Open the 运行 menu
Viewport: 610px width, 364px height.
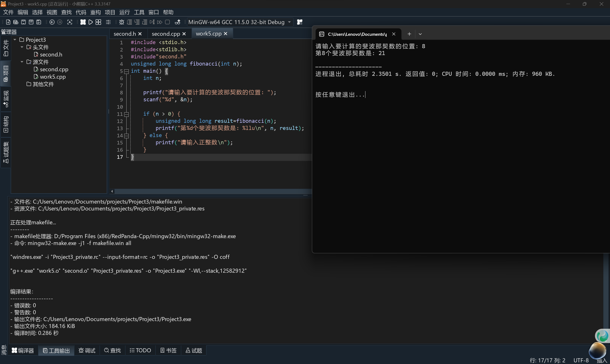click(x=124, y=12)
